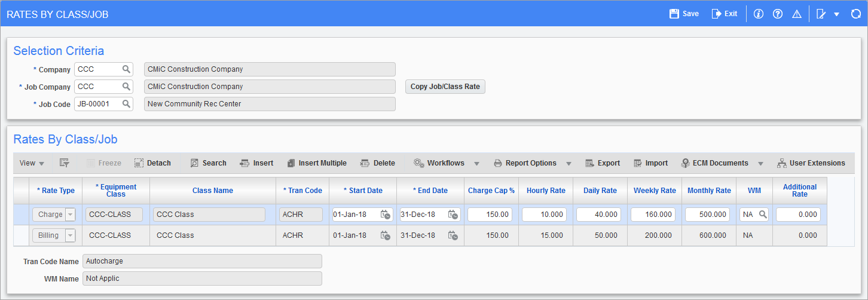
Task: Open the Company field search magnifier
Action: (126, 69)
